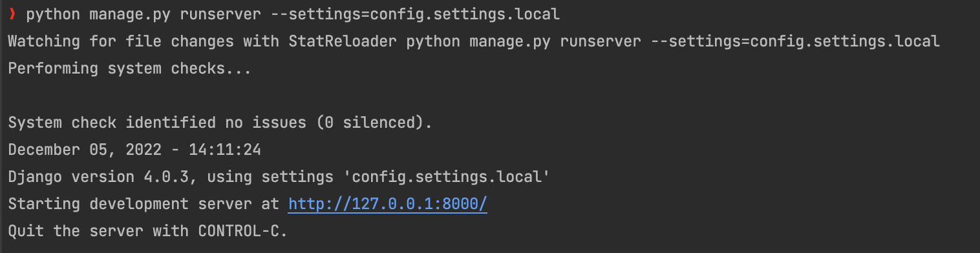This screenshot has width=980, height=253.
Task: Click the runserver command line after the prompt
Action: click(x=293, y=14)
